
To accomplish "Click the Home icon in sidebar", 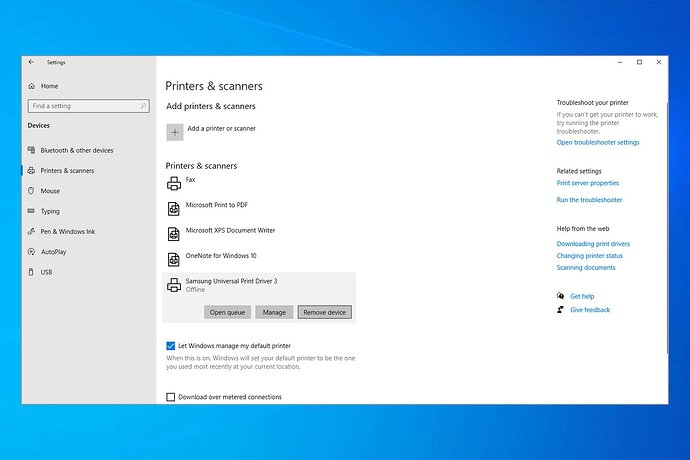I will coord(32,86).
